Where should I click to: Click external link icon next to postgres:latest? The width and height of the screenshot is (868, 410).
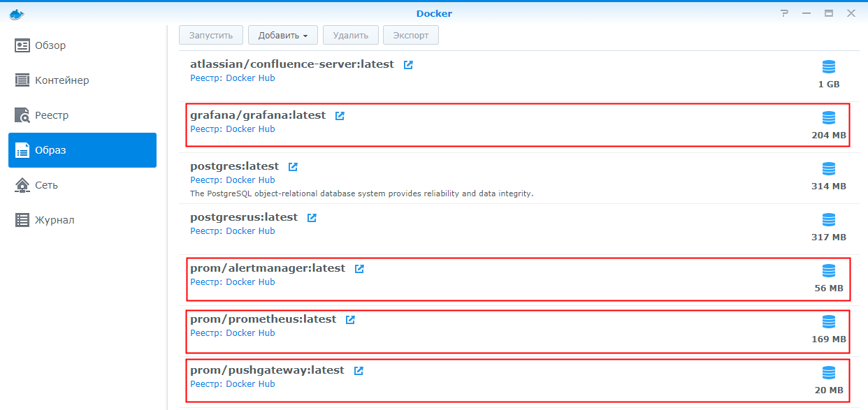(x=293, y=167)
